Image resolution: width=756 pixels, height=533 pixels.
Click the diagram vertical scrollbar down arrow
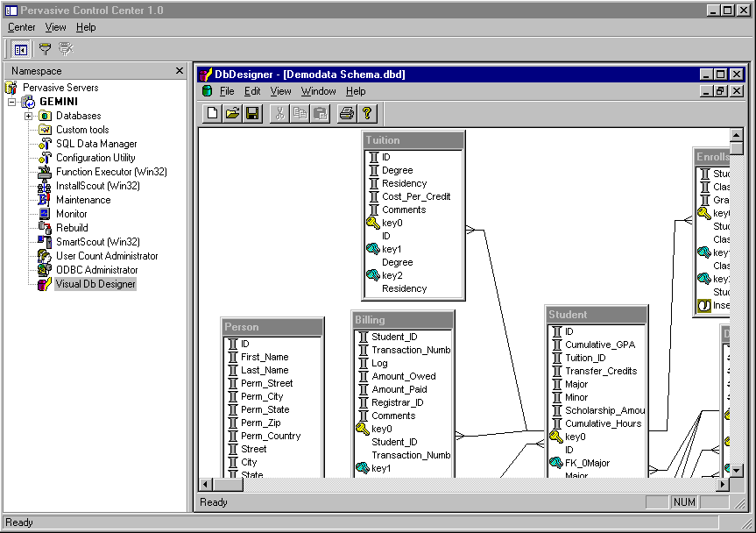coord(736,469)
